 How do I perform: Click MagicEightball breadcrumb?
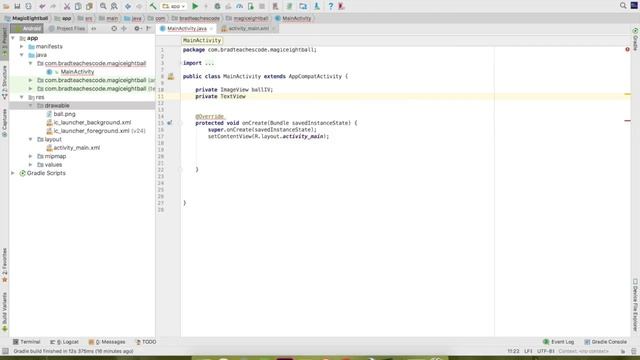pos(27,18)
